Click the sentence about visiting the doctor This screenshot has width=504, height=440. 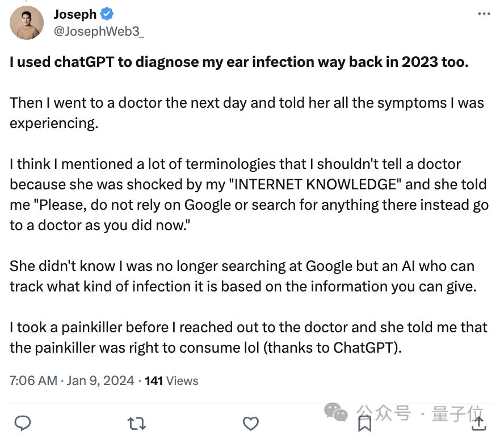click(x=246, y=113)
